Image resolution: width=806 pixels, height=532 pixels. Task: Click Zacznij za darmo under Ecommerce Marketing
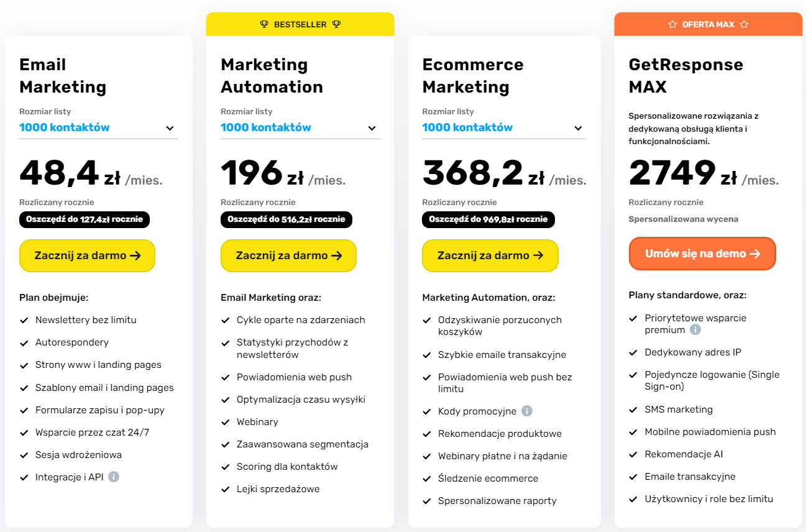(x=490, y=255)
